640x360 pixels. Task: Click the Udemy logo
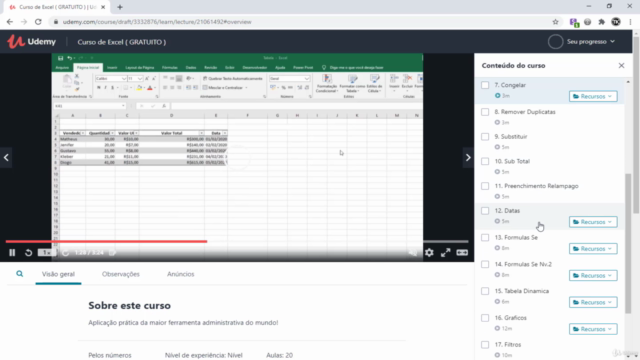click(31, 42)
